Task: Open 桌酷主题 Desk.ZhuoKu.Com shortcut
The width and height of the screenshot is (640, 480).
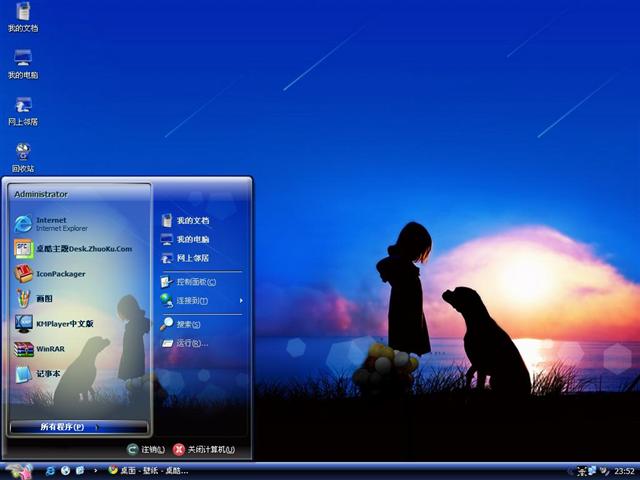Action: pyautogui.click(x=82, y=249)
